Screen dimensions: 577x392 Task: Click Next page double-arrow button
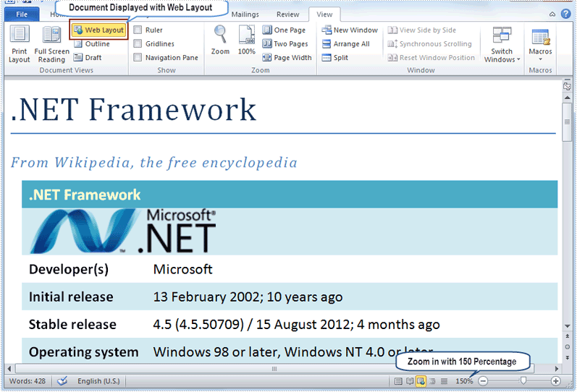pyautogui.click(x=567, y=357)
